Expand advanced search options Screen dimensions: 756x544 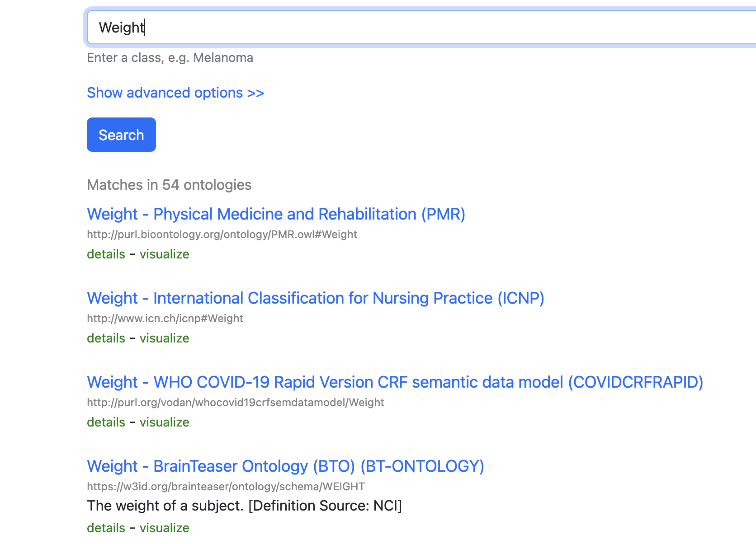coord(175,93)
